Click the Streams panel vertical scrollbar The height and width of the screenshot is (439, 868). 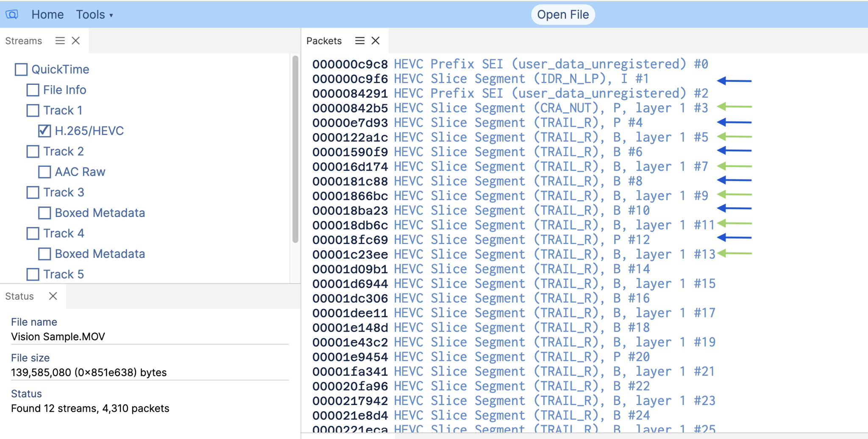pos(295,148)
